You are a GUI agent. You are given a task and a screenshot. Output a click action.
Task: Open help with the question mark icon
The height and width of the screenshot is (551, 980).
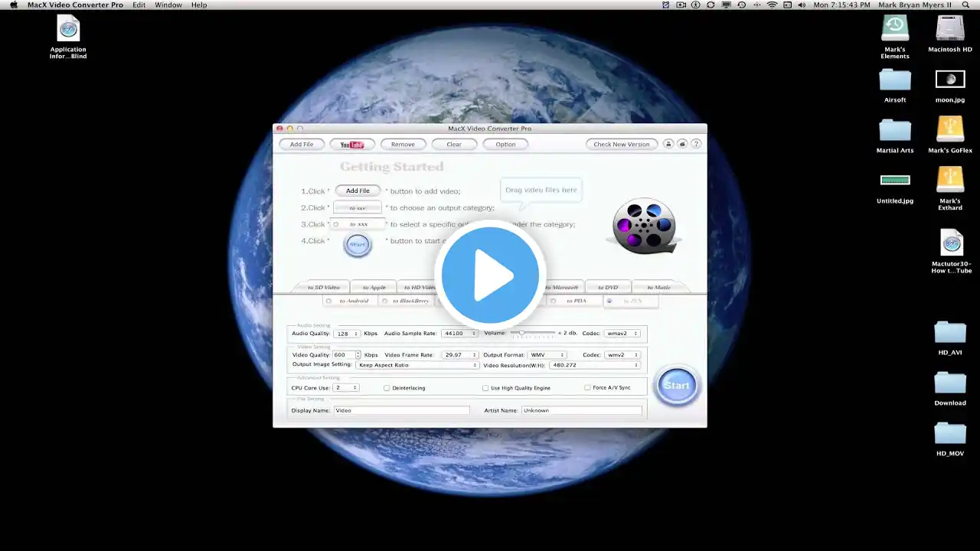coord(696,144)
